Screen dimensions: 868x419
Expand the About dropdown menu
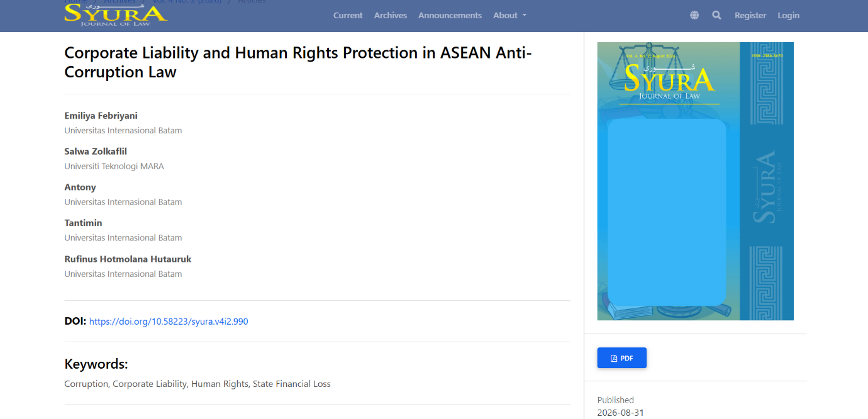click(x=509, y=15)
